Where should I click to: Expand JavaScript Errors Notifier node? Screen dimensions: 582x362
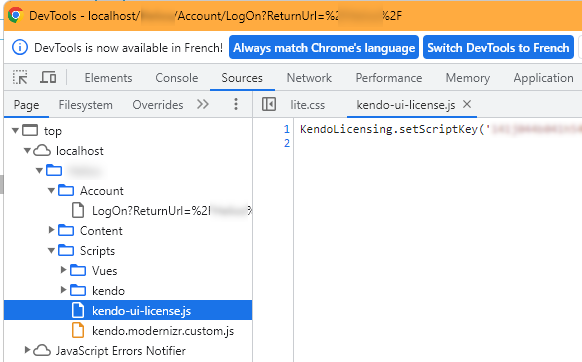tap(27, 350)
